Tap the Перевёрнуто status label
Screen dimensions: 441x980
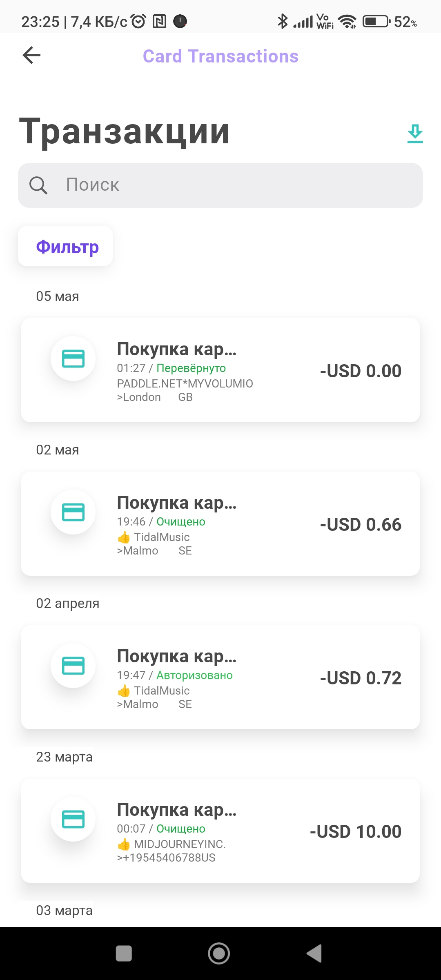click(x=191, y=368)
